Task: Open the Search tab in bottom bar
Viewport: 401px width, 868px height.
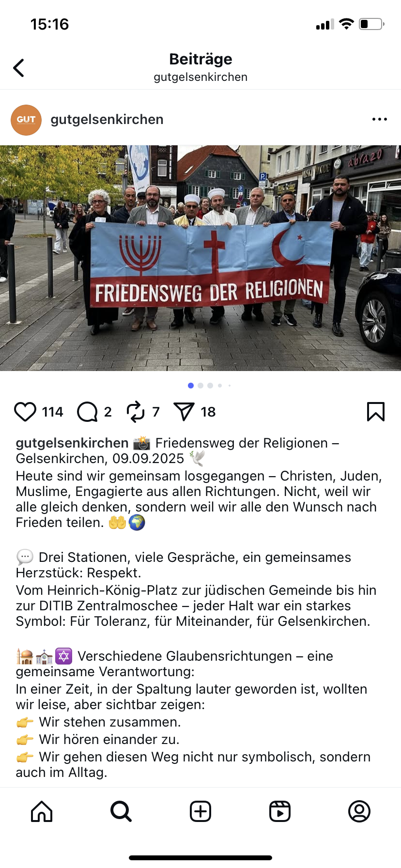Action: 121,811
